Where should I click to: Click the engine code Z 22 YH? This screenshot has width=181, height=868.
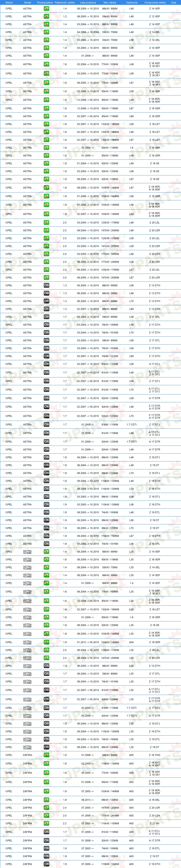(155, 824)
